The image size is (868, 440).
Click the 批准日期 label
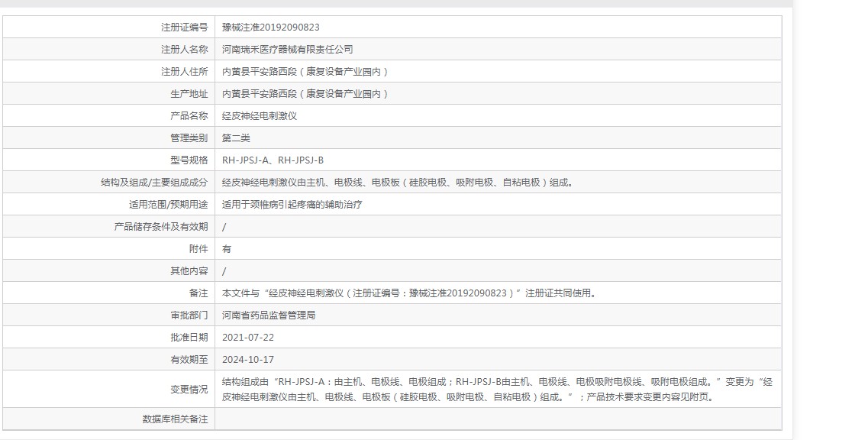coord(189,338)
